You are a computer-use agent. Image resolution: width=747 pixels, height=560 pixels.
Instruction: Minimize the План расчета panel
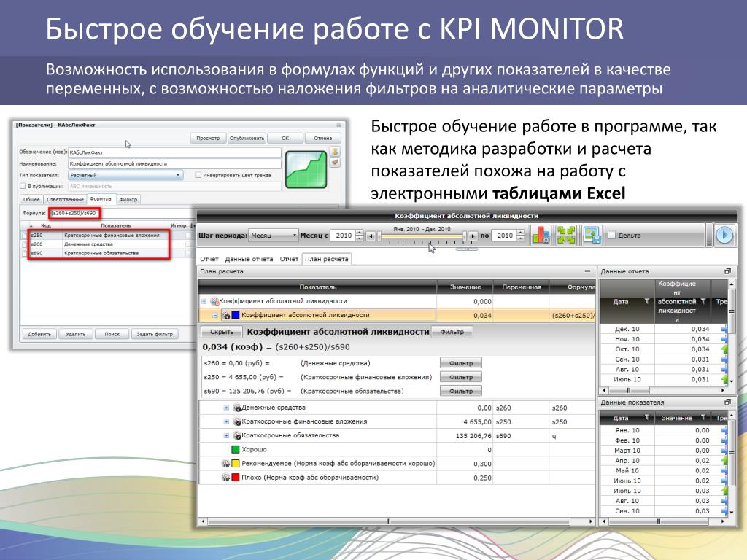(587, 271)
